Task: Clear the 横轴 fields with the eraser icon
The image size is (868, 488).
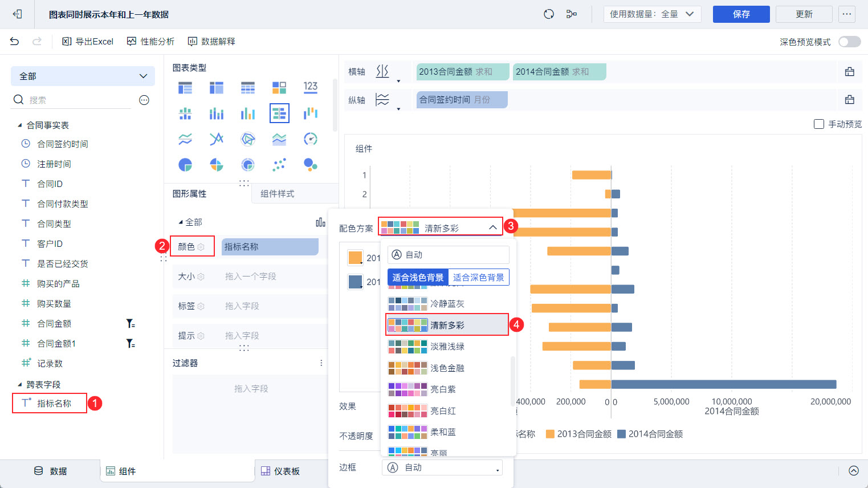Action: [x=850, y=72]
